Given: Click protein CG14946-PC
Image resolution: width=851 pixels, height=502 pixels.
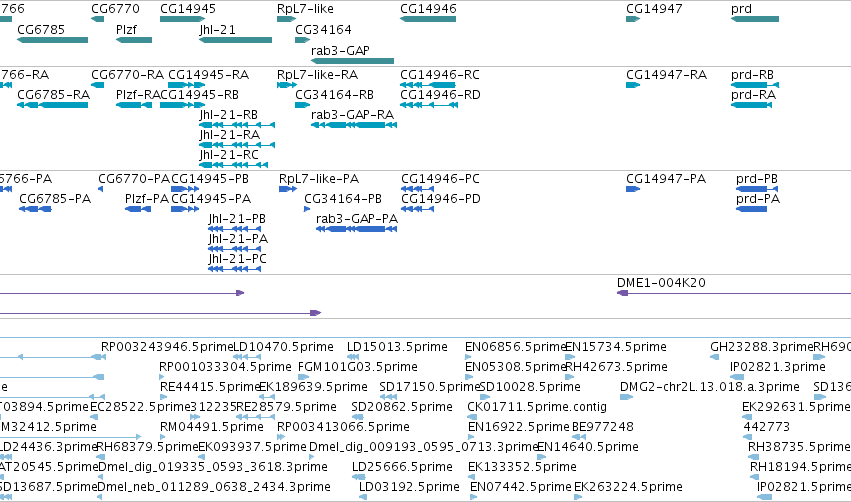Looking at the screenshot, I should pos(440,179).
